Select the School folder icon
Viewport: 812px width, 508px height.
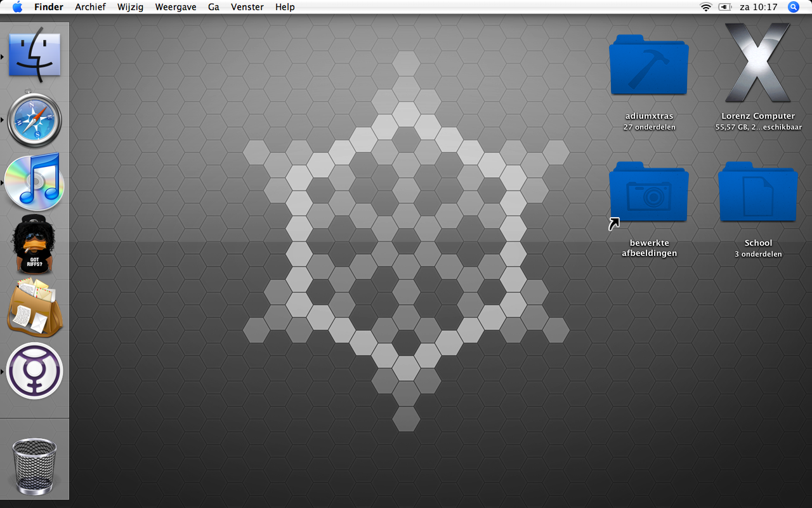[758, 192]
